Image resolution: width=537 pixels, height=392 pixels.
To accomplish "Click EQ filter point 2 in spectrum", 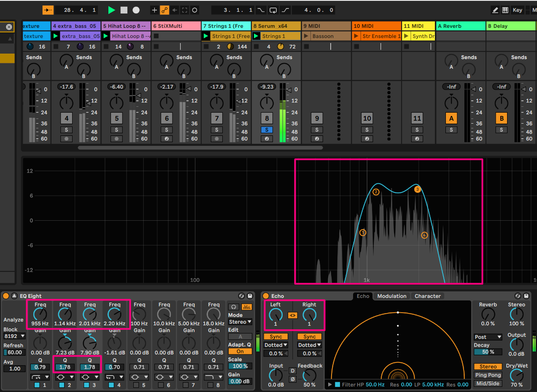I will point(376,192).
